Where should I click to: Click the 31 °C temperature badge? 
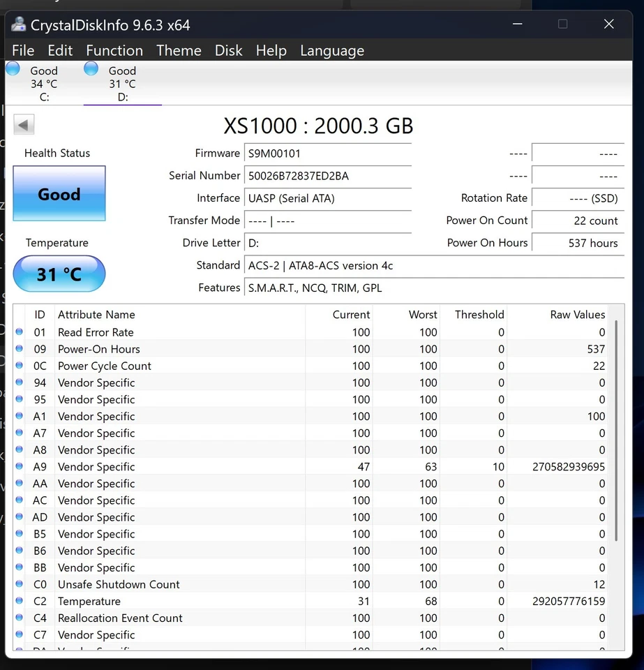(59, 274)
